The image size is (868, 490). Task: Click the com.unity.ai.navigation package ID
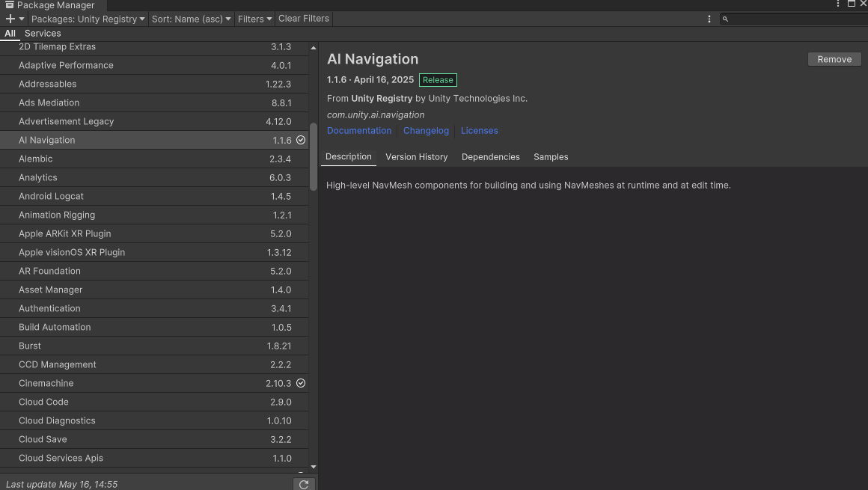pyautogui.click(x=376, y=115)
